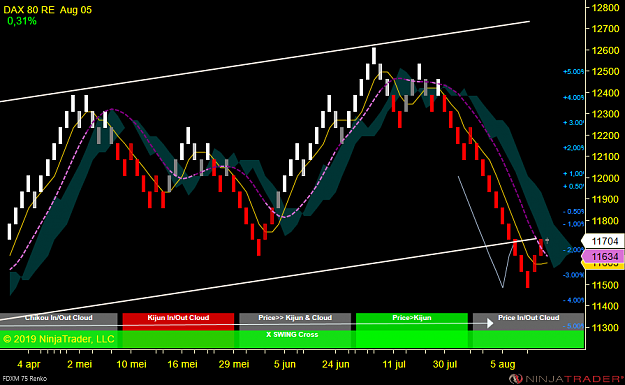Click the blue '+0.50' level label
The width and height of the screenshot is (625, 385).
point(574,187)
